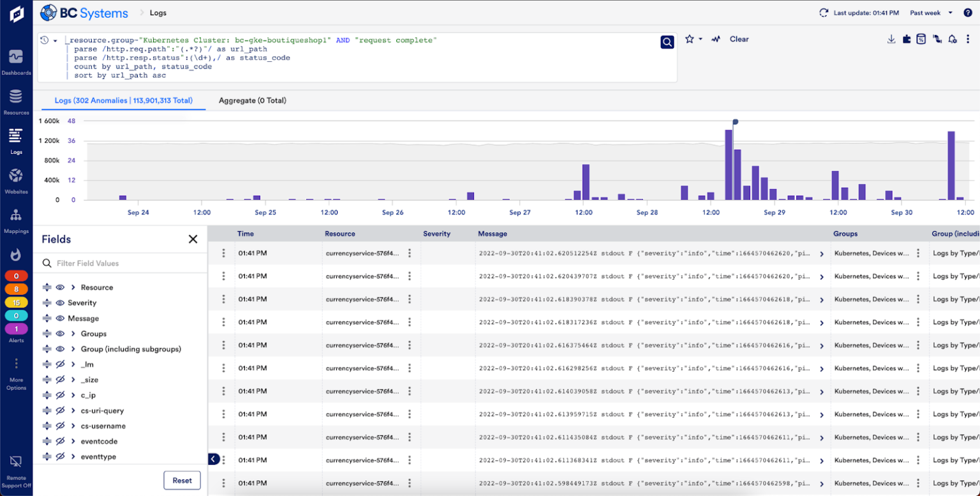The image size is (980, 496).
Task: Click the magnifier to run the query
Action: [x=667, y=41]
